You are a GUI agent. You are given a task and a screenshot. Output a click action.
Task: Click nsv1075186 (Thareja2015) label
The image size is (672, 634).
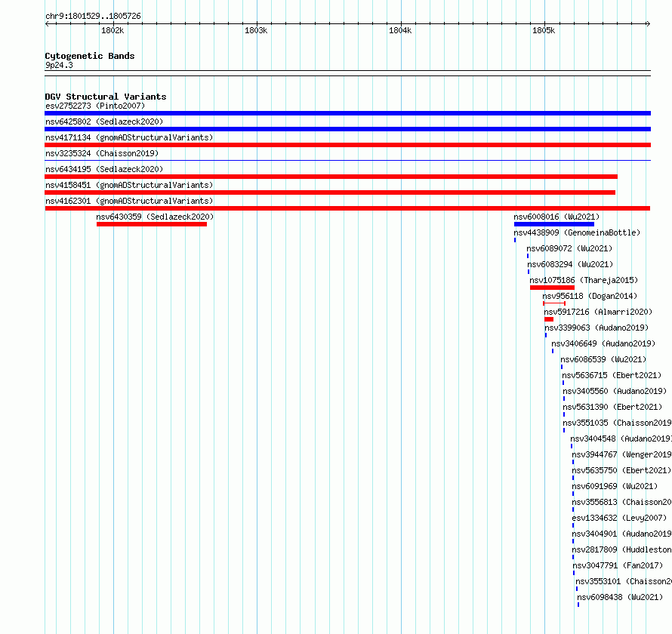coord(584,280)
